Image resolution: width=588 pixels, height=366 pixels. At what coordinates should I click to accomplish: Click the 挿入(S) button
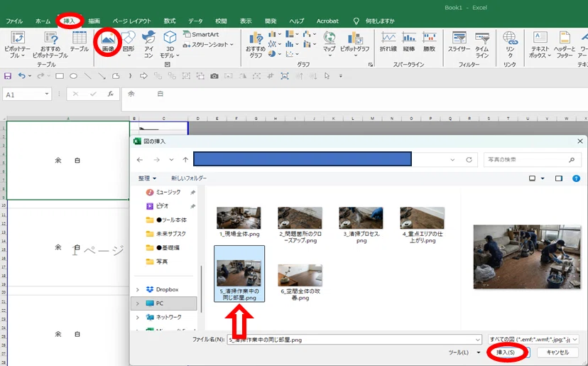pyautogui.click(x=506, y=352)
